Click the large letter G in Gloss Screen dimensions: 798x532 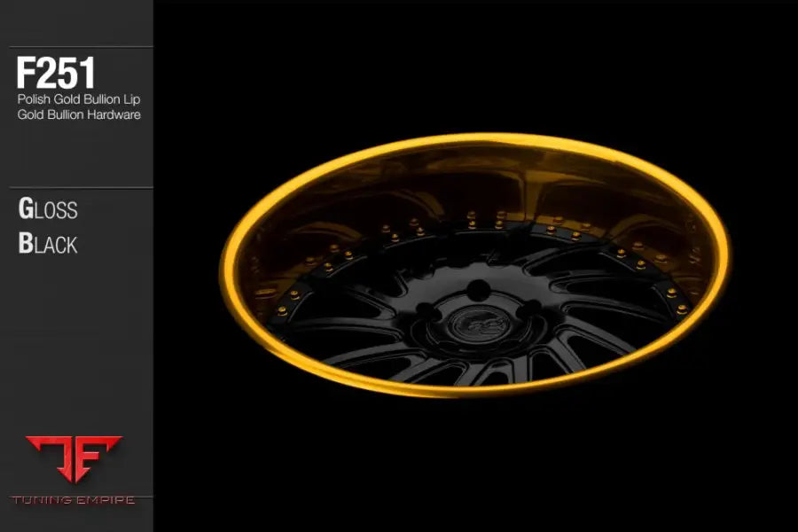tap(27, 210)
